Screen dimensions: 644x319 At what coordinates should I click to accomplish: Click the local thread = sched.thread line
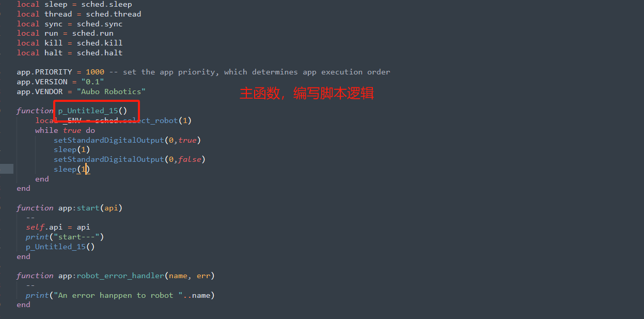coord(79,14)
